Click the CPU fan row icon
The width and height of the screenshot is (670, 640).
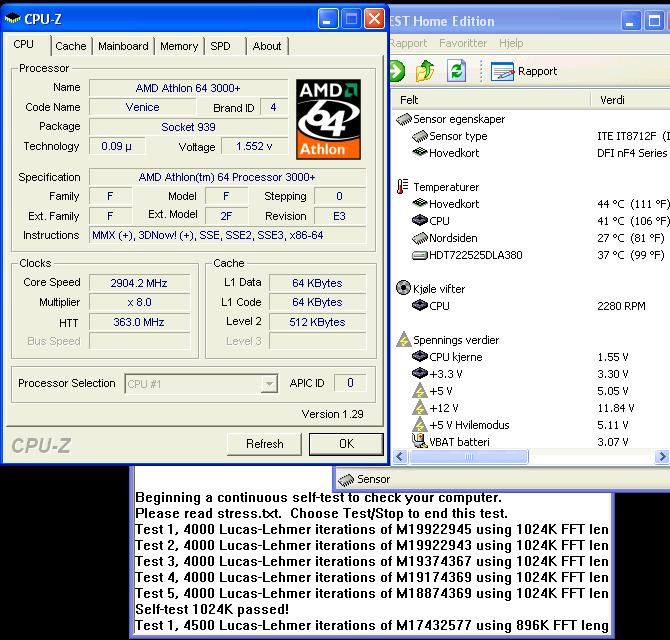420,305
